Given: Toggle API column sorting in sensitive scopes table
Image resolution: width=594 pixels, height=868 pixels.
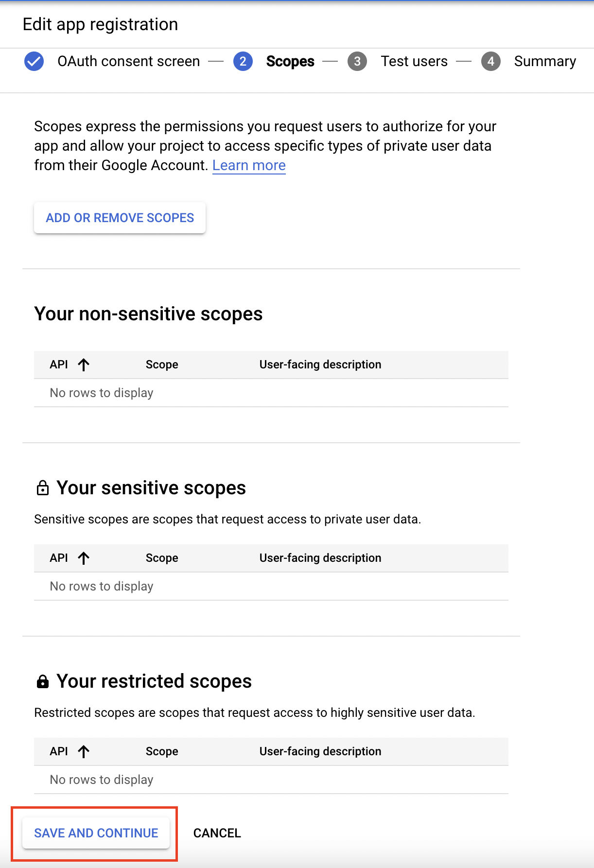Looking at the screenshot, I should (84, 558).
